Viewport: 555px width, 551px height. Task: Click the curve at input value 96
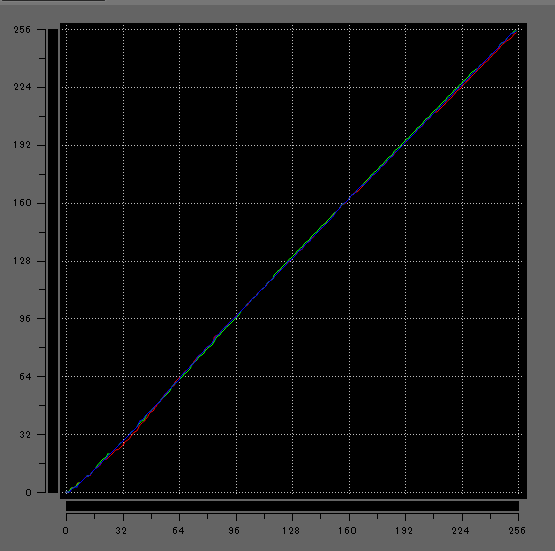pos(236,316)
